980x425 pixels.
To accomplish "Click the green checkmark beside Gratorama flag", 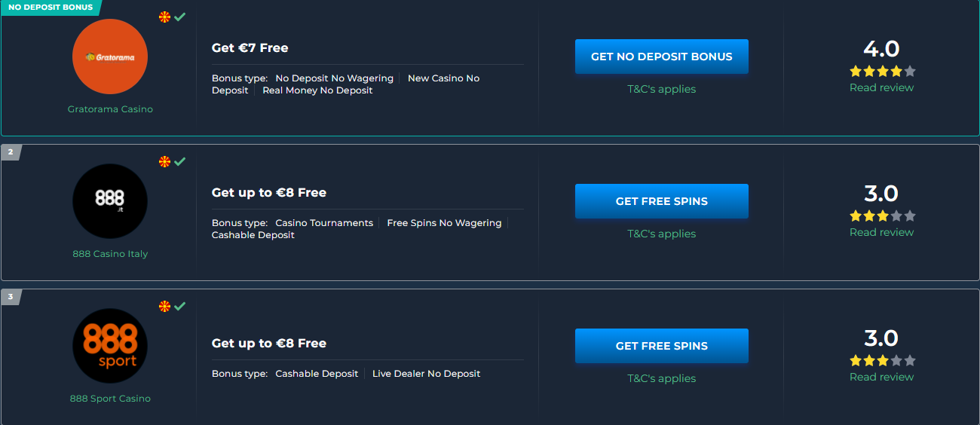I will 179,17.
